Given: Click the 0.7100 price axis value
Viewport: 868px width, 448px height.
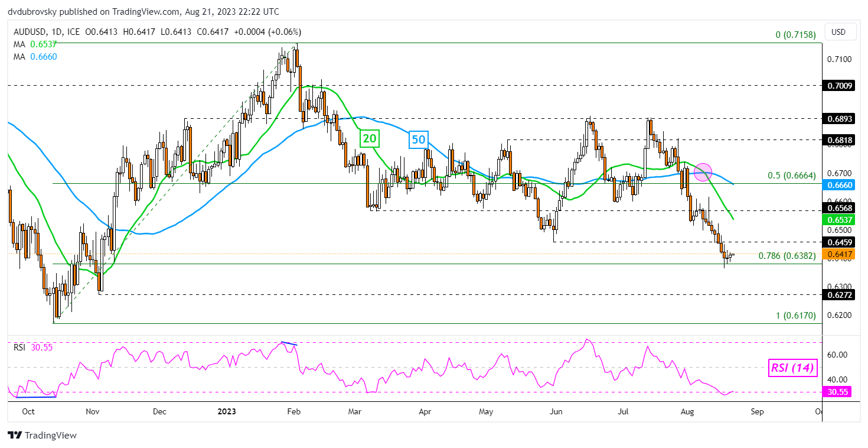Looking at the screenshot, I should point(839,59).
